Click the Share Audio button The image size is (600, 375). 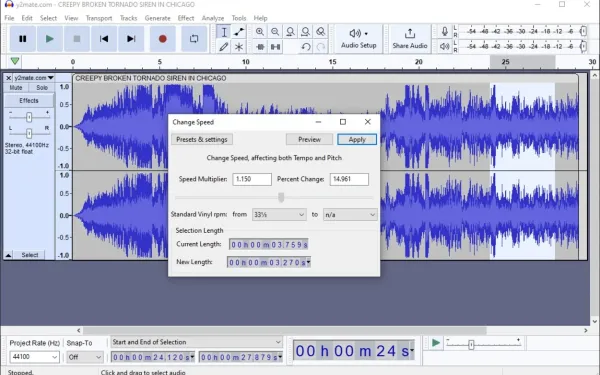pyautogui.click(x=410, y=39)
